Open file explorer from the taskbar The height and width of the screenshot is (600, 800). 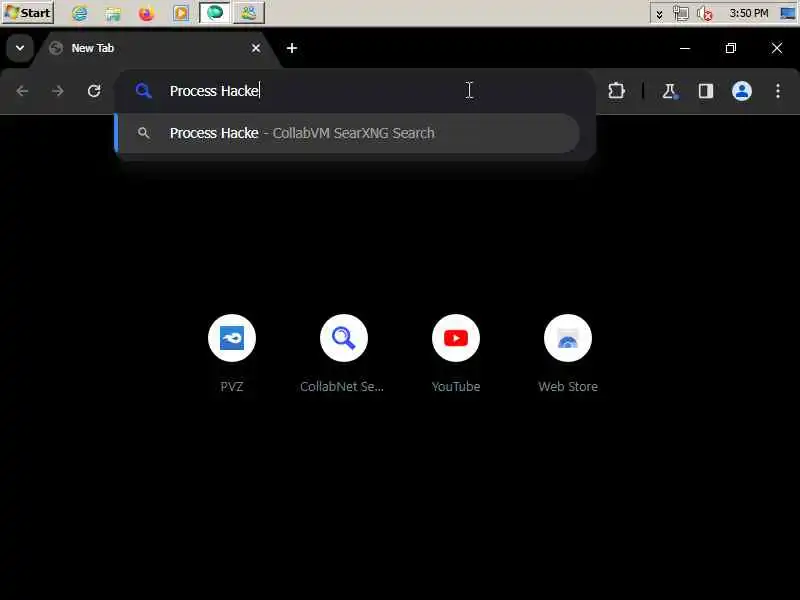[113, 13]
